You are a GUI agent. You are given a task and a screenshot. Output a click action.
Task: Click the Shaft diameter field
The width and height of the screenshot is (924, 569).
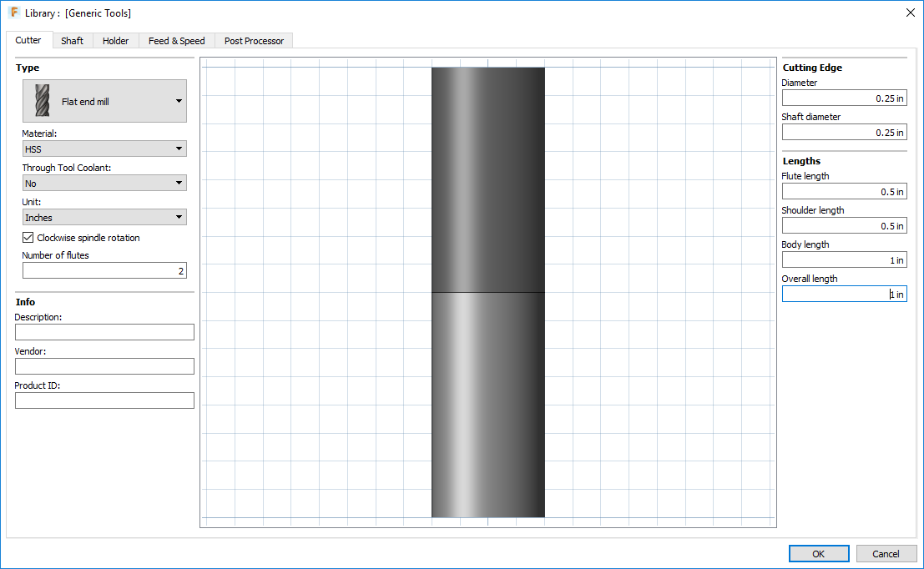[x=844, y=133]
